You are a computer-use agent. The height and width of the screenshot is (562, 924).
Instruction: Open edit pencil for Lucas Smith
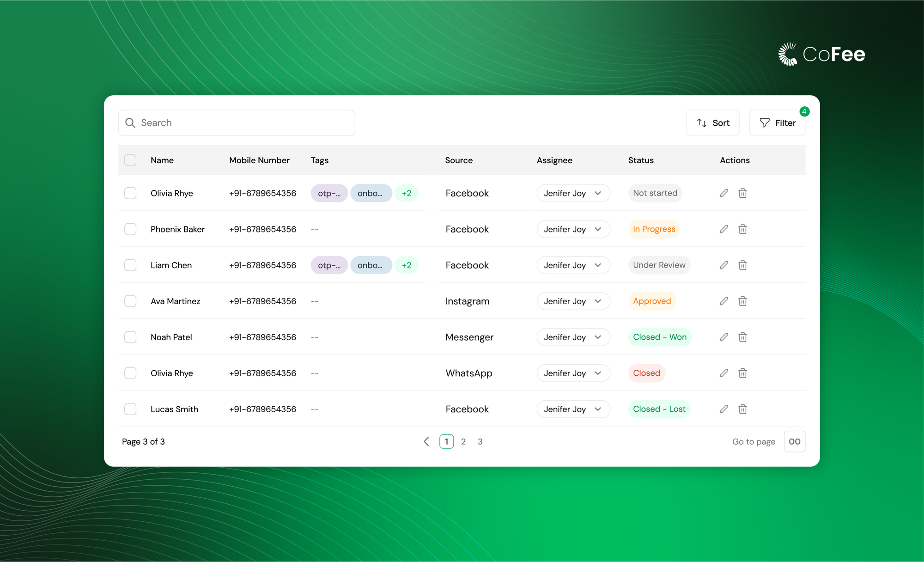tap(723, 409)
